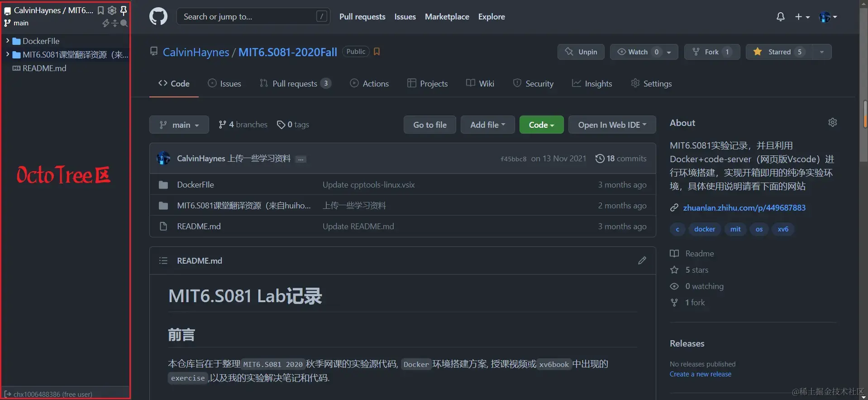Go to Explore
Image resolution: width=868 pixels, height=400 pixels.
click(491, 17)
